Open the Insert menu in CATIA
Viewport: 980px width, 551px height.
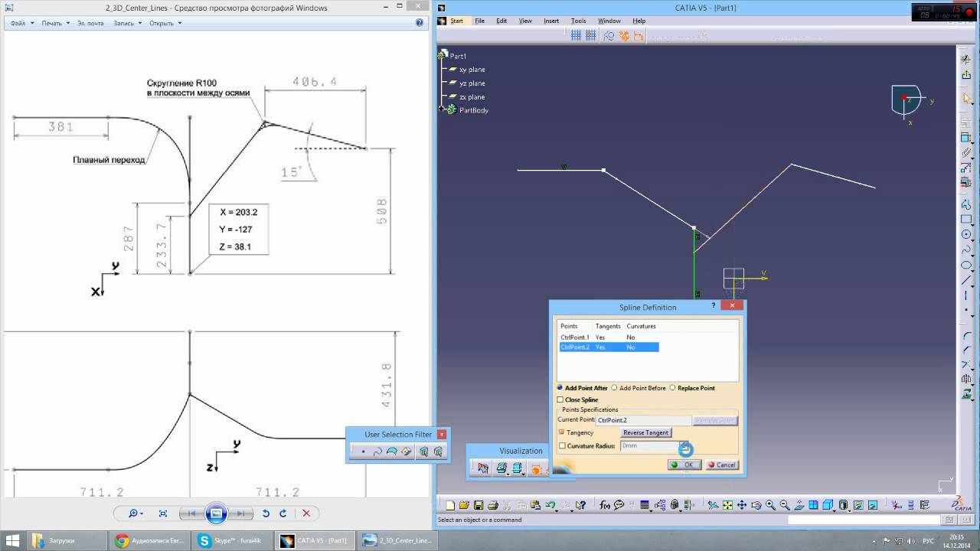[x=551, y=21]
